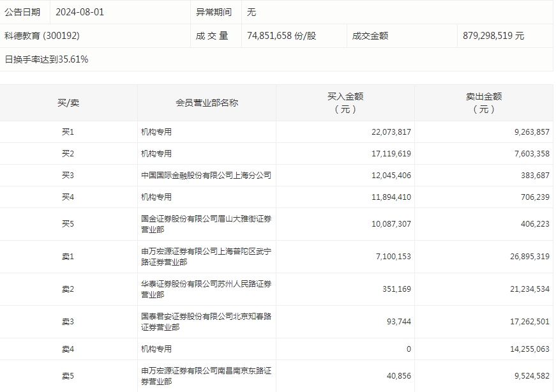Click the 买/卖 column header
This screenshot has height=392, width=556.
click(68, 103)
